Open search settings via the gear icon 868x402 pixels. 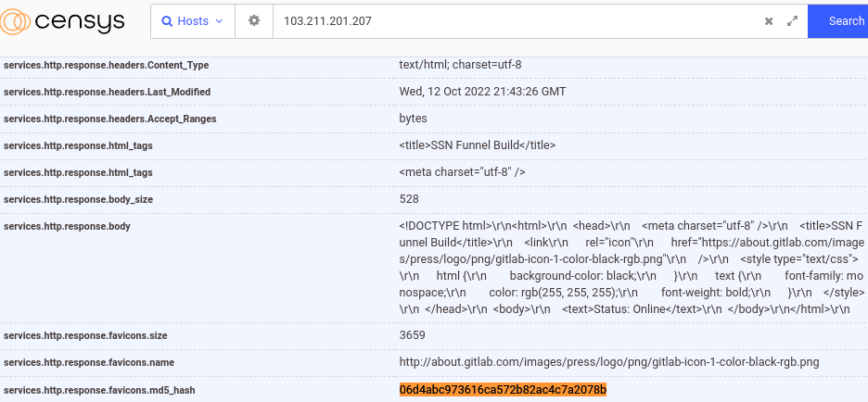[x=254, y=20]
